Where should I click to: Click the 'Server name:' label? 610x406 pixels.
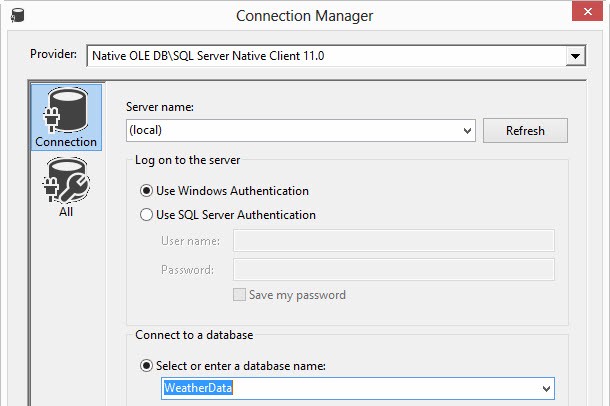pos(159,107)
